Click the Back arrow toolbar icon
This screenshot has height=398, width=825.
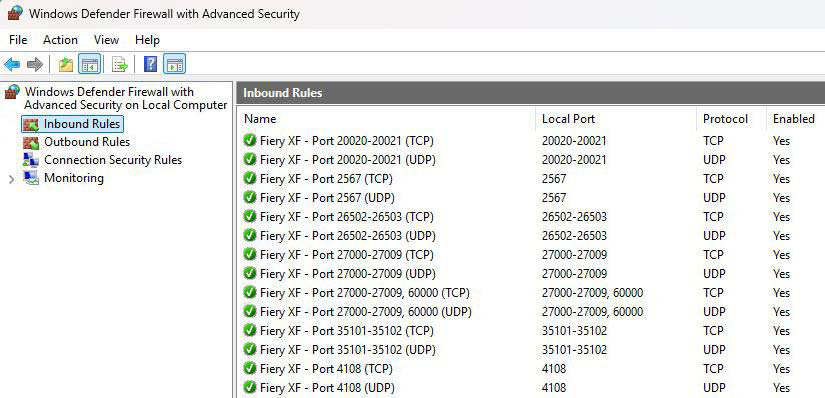pyautogui.click(x=12, y=65)
